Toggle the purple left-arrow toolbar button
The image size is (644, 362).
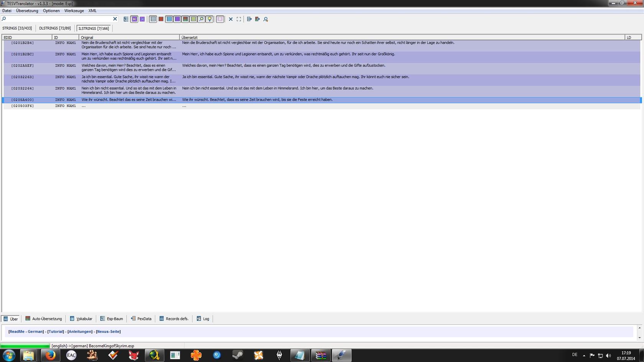[x=134, y=19]
